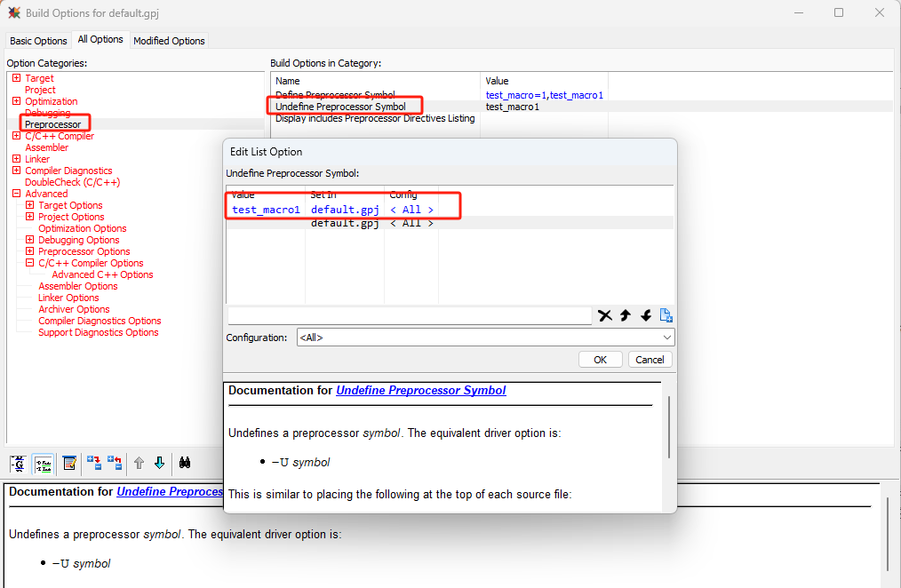Open the Undefine Preprocessor Symbol documentation link
This screenshot has width=901, height=588.
click(420, 390)
